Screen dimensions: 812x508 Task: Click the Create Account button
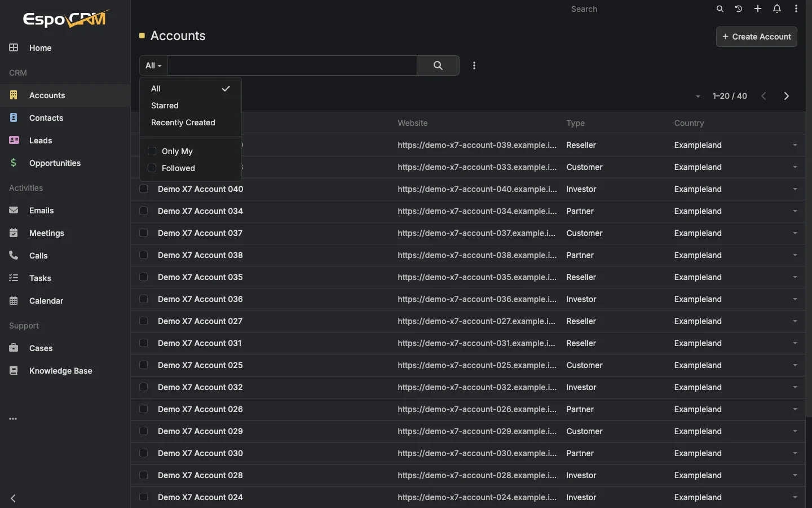point(756,37)
